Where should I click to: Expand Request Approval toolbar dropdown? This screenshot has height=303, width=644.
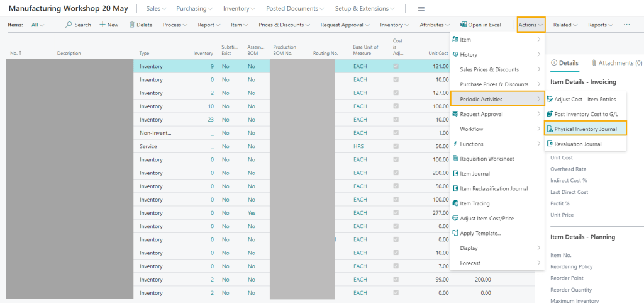click(345, 25)
